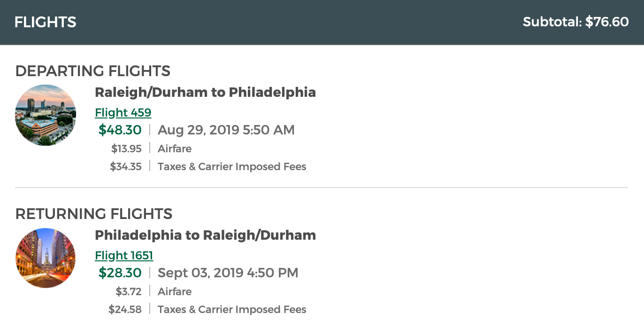Click the $34.35 taxes and fees amount

coord(125,167)
